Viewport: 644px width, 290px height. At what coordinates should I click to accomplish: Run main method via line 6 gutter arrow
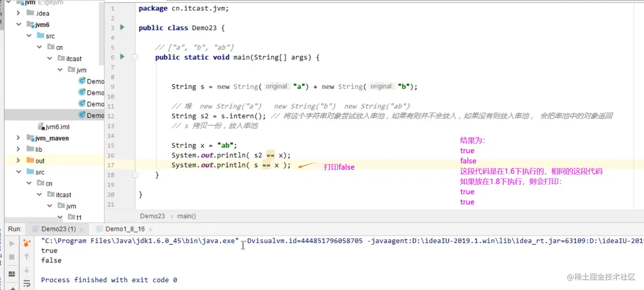tap(122, 57)
